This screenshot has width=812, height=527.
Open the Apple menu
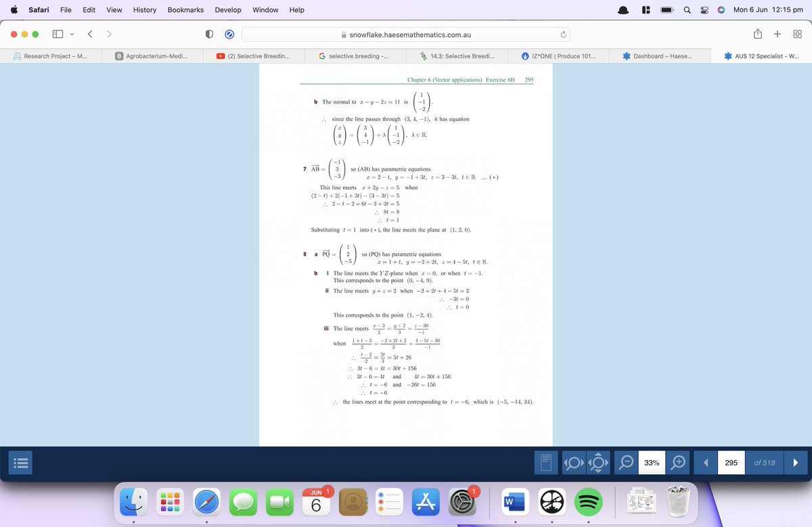coord(14,10)
